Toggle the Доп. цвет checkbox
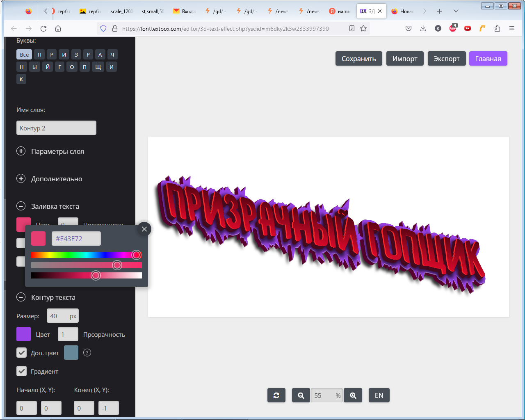Screen dimensions: 525x420 pos(22,353)
